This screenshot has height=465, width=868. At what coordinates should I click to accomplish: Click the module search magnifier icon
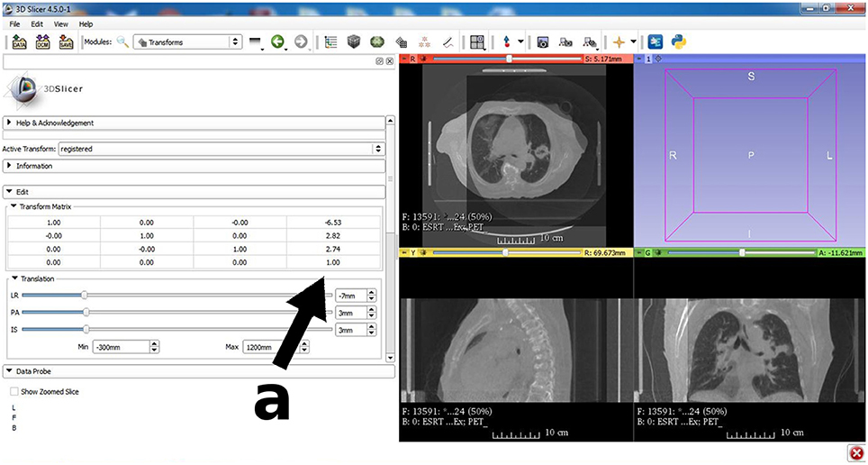point(122,41)
